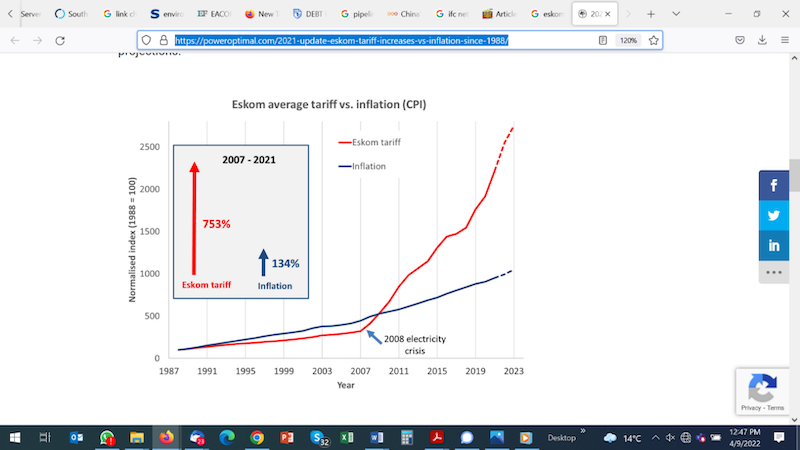Image resolution: width=800 pixels, height=450 pixels.
Task: Click the 120% zoom level indicator
Action: pos(628,40)
